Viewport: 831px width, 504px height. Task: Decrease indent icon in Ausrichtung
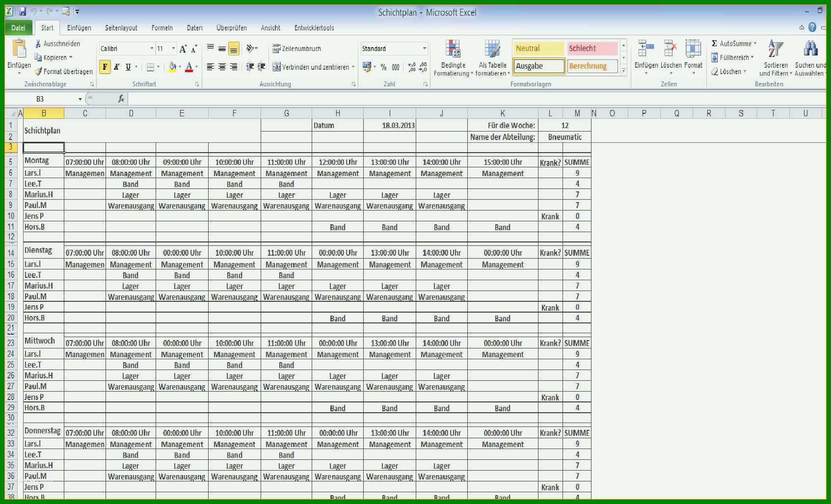click(250, 67)
